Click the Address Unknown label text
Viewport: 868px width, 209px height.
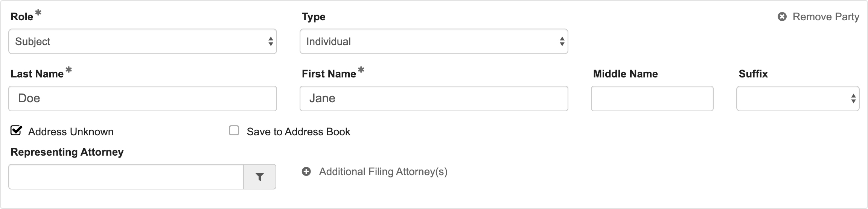tap(71, 132)
